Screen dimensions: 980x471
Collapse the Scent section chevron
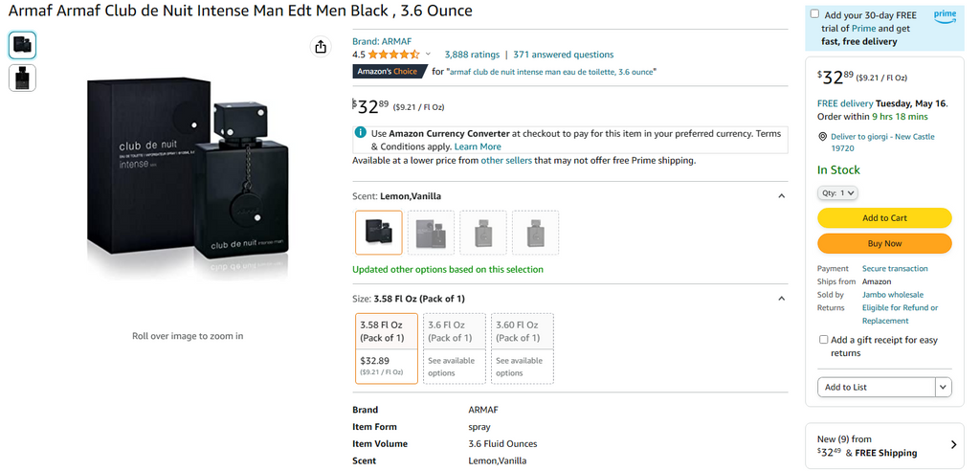(781, 196)
